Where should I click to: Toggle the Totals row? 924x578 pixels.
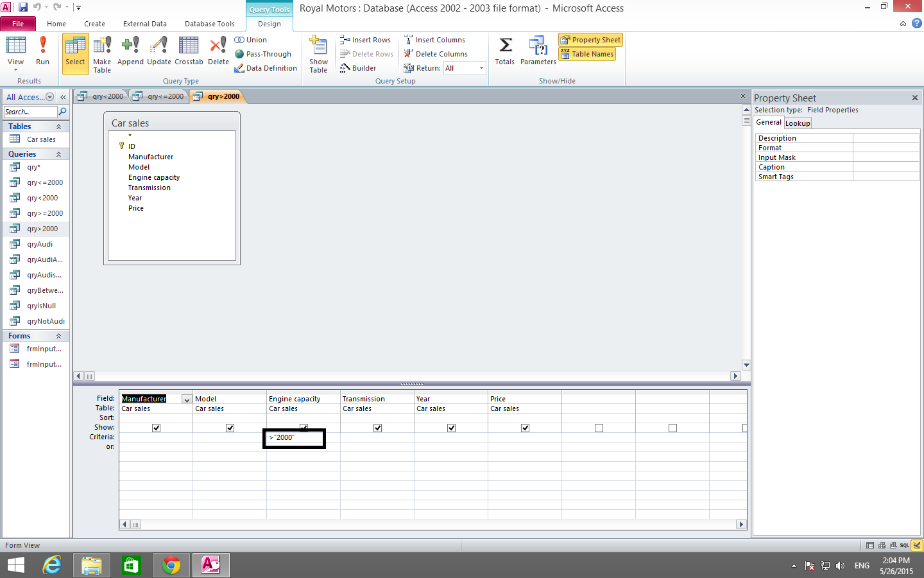click(x=505, y=51)
